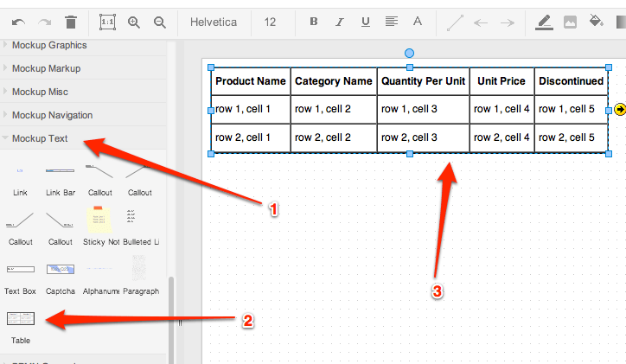Expand the Mockup Navigation section
The image size is (626, 364).
tap(83, 115)
